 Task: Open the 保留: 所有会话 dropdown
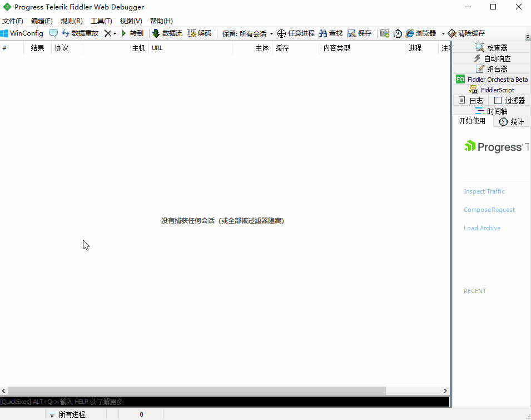(247, 33)
